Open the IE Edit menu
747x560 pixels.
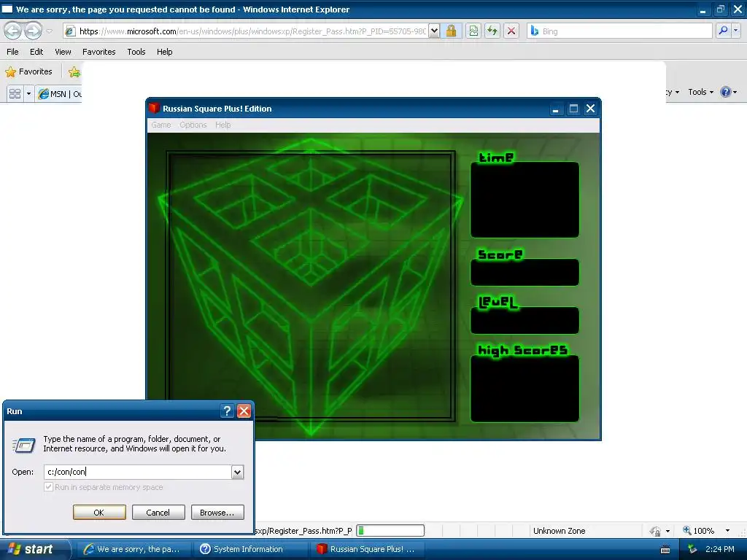point(36,52)
